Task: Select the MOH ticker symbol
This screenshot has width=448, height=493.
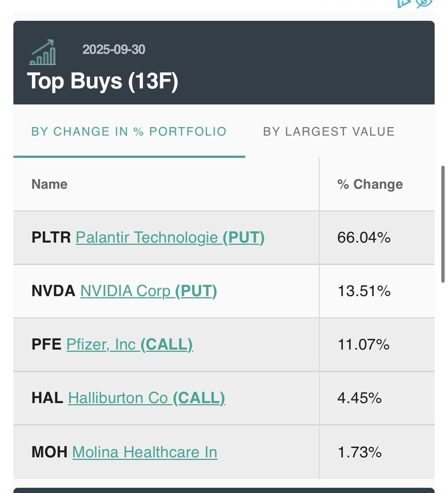Action: 49,452
